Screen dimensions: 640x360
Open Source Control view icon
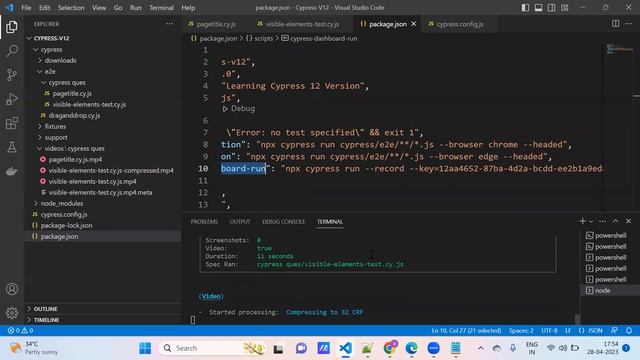(x=12, y=75)
